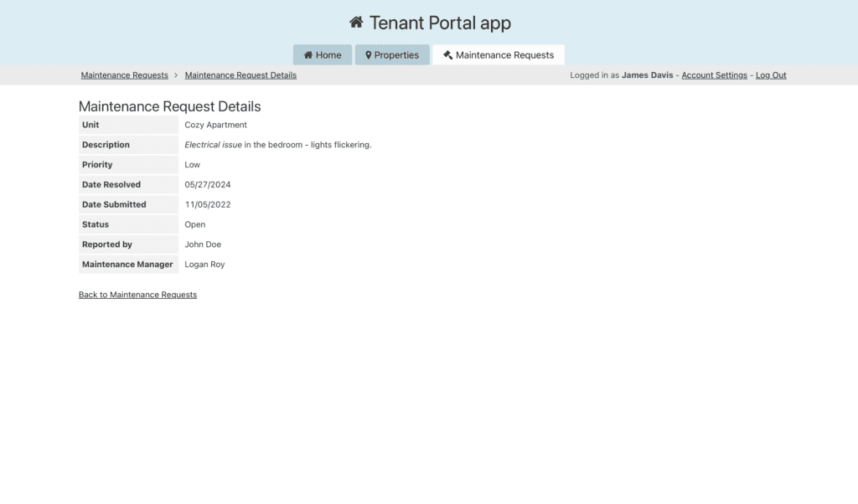Viewport: 858px width, 504px height.
Task: Click the breadcrumb chevron separator
Action: click(176, 75)
